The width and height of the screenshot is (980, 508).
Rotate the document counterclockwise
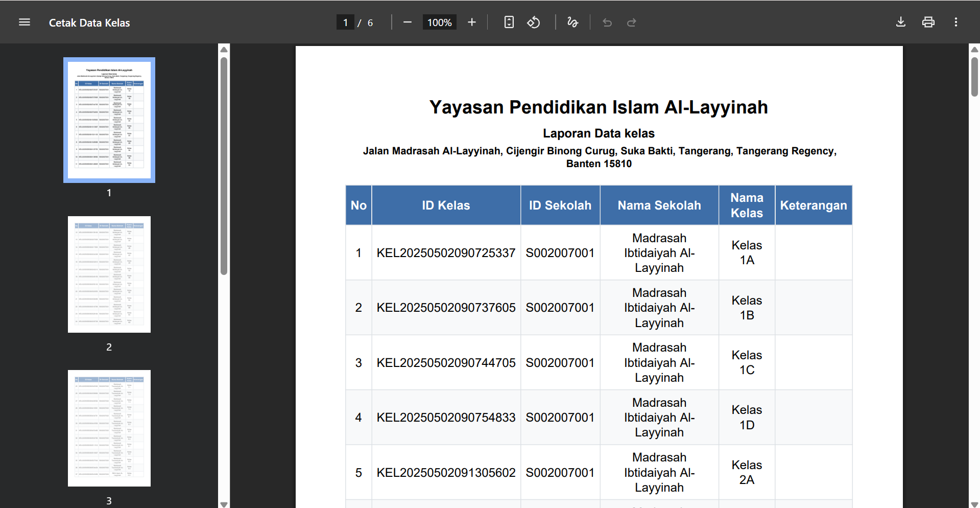click(x=534, y=22)
